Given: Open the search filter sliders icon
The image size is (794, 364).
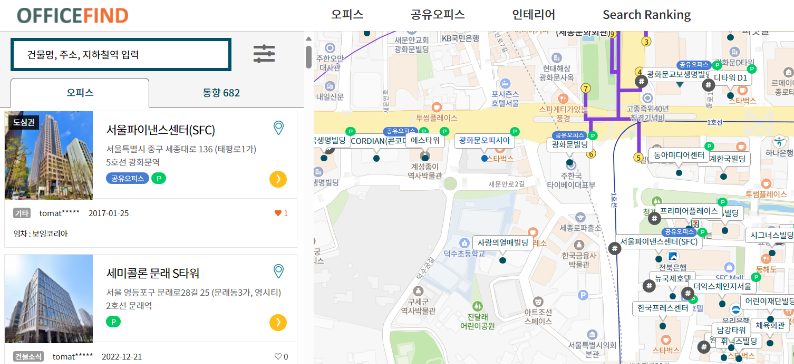Looking at the screenshot, I should pos(264,54).
